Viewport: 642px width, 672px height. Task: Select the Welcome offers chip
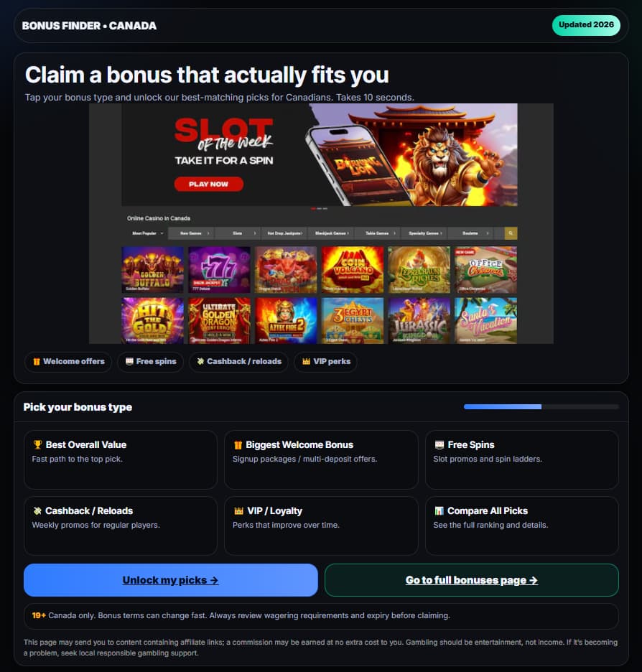[x=68, y=362]
